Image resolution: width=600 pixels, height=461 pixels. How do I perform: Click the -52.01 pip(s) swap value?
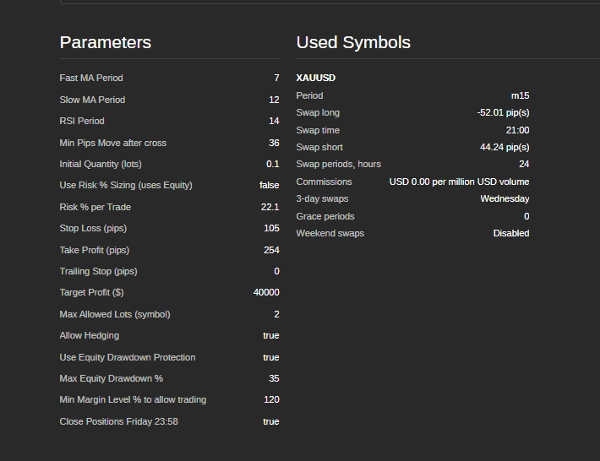503,112
